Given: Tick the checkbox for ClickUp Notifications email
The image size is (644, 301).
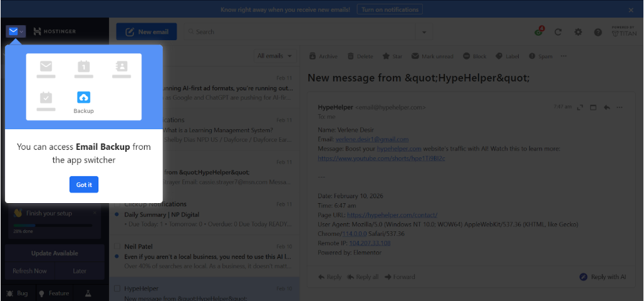Looking at the screenshot, I should coord(117,204).
